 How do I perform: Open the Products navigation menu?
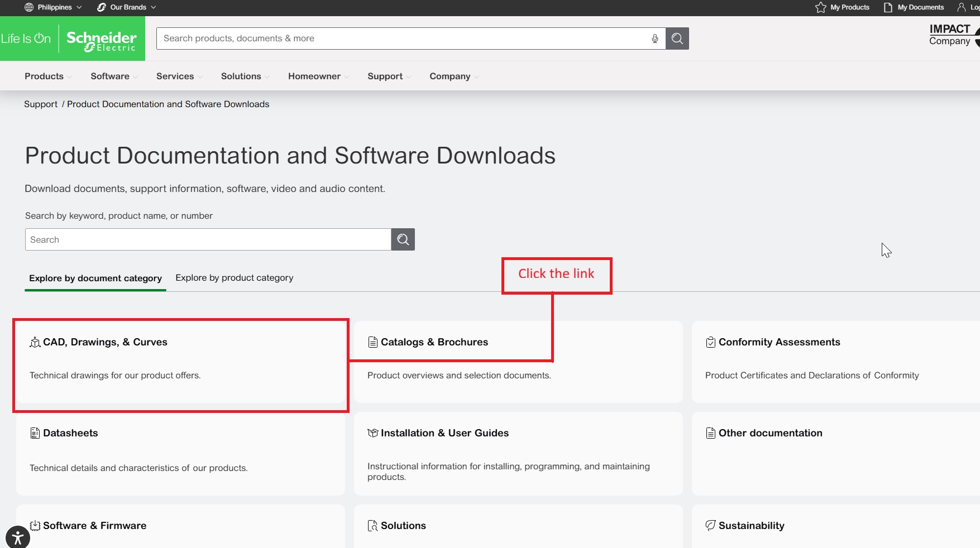tap(44, 76)
